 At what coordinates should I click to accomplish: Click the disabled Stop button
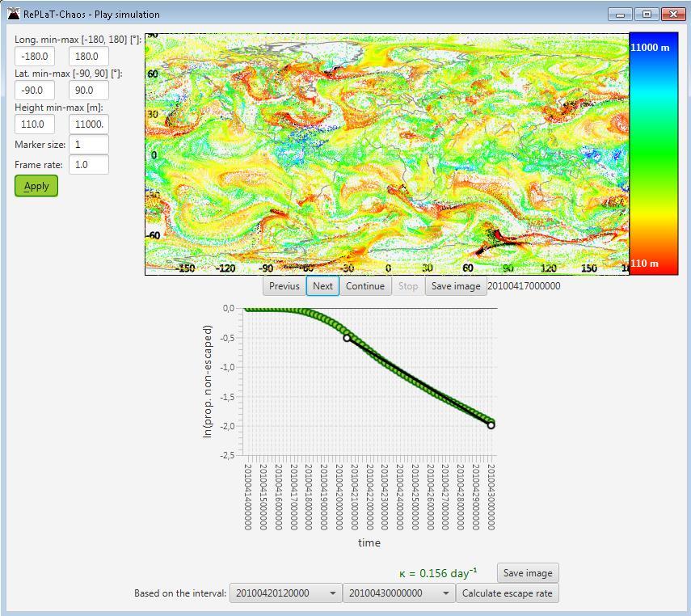[x=408, y=286]
